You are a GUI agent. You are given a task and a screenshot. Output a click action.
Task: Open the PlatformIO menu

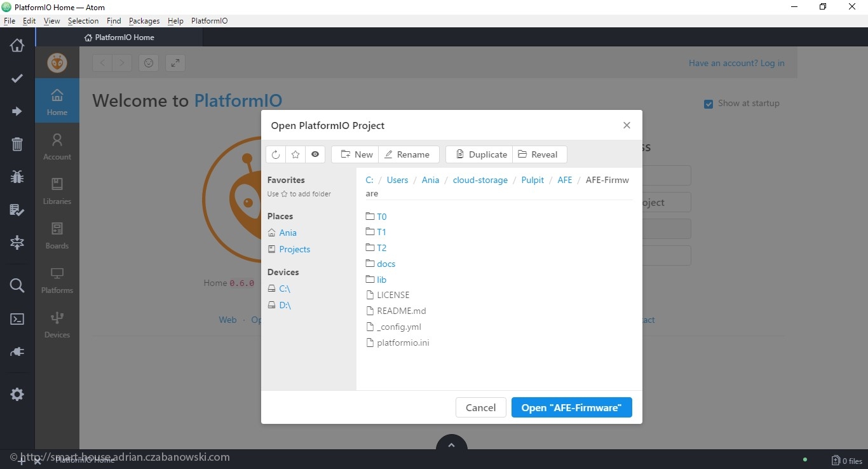pyautogui.click(x=210, y=21)
